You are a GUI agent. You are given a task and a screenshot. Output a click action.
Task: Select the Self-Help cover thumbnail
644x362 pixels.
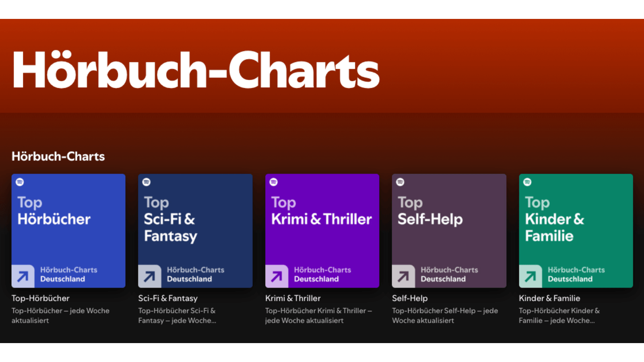[449, 230]
